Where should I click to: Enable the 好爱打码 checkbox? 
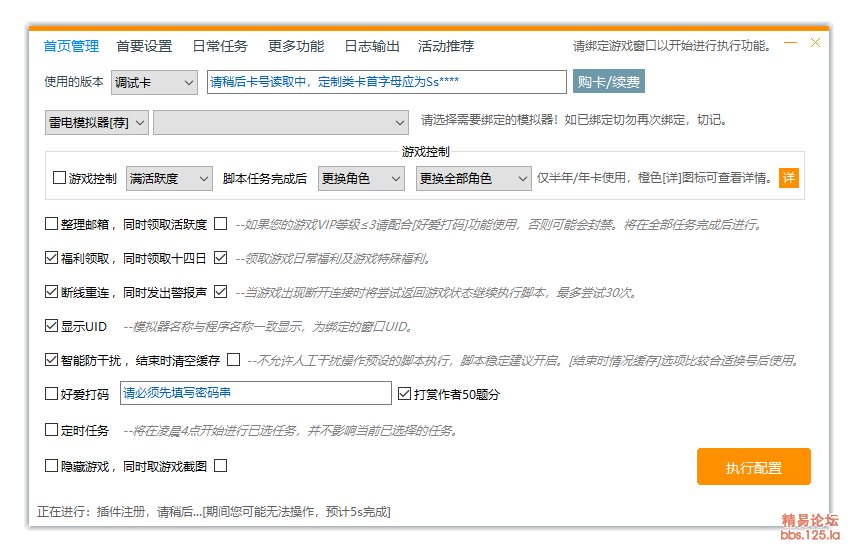pyautogui.click(x=52, y=394)
